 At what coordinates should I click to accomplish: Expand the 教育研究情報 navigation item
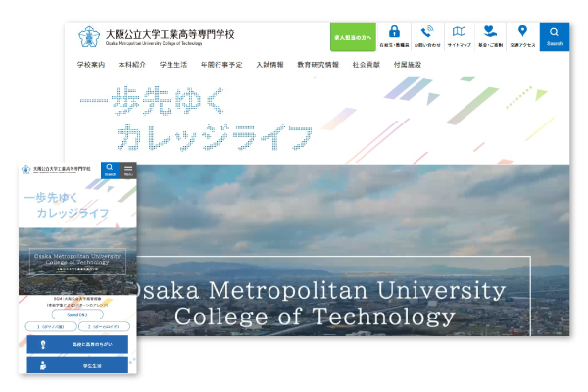point(318,64)
